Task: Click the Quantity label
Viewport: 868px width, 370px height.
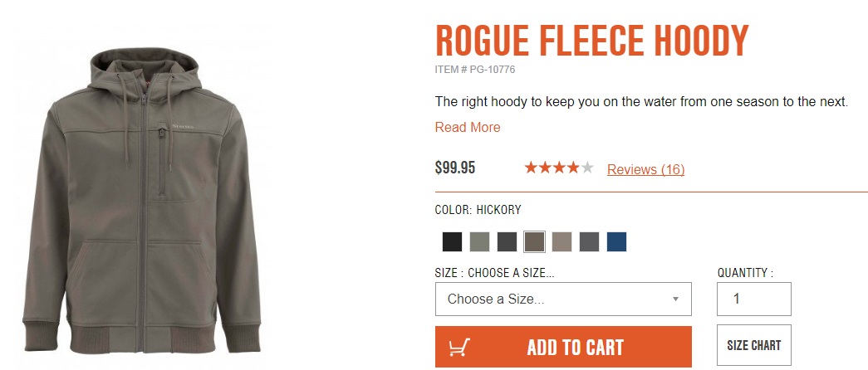Action: point(745,273)
